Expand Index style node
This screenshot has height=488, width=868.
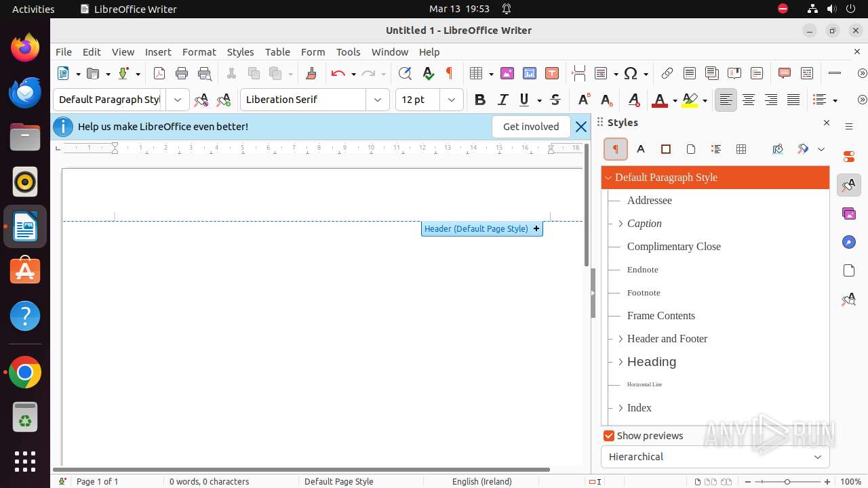(x=620, y=408)
